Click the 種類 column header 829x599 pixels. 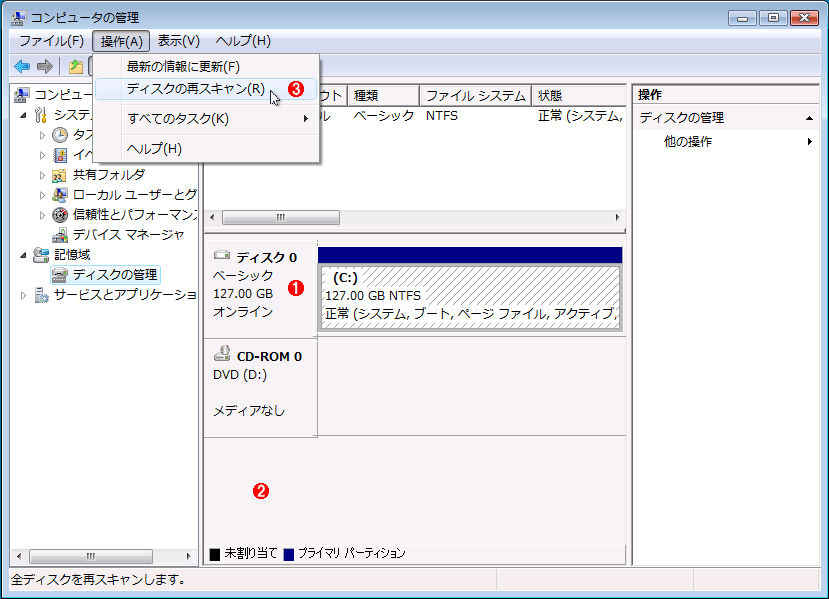click(x=383, y=96)
